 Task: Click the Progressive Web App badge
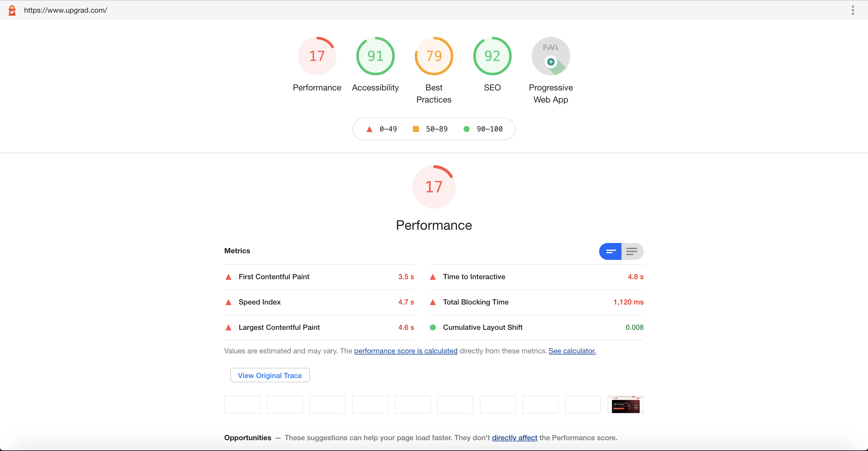click(551, 56)
